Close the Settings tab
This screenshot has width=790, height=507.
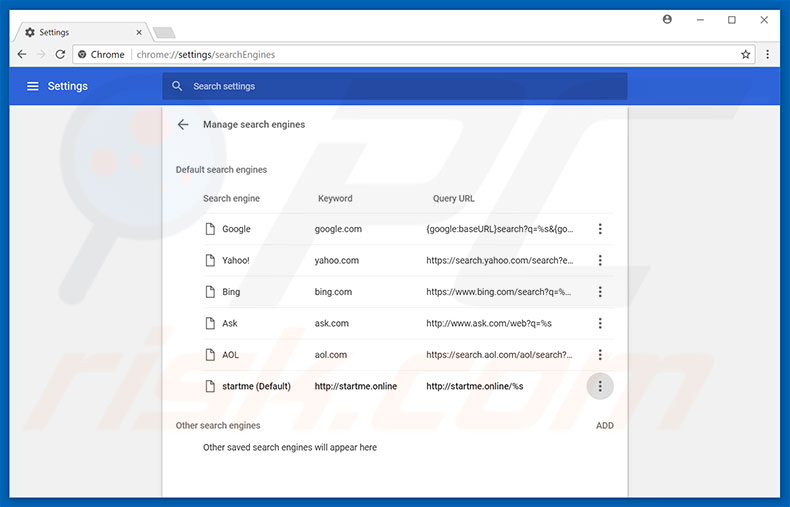coord(139,32)
